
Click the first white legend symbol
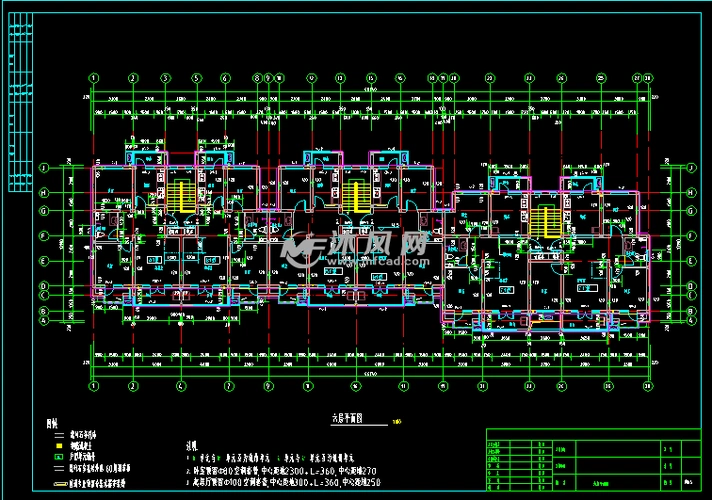tap(58, 435)
